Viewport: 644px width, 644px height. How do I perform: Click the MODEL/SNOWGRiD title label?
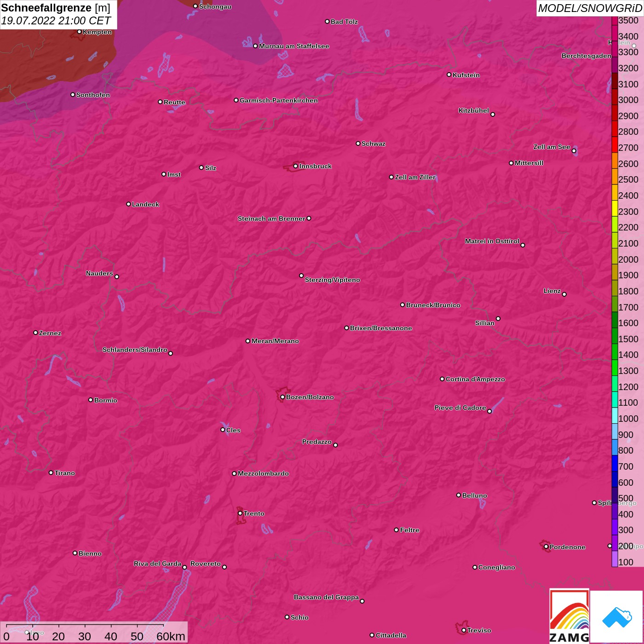(590, 8)
